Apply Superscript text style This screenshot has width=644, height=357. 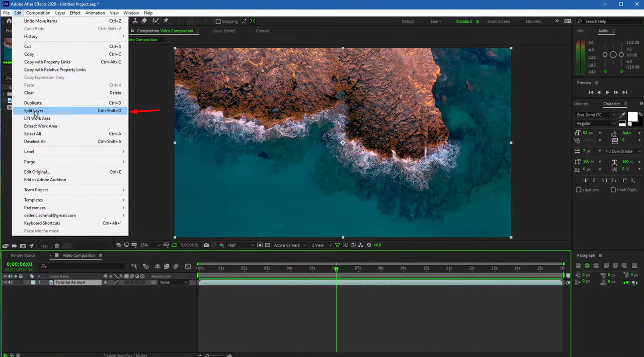(x=624, y=180)
